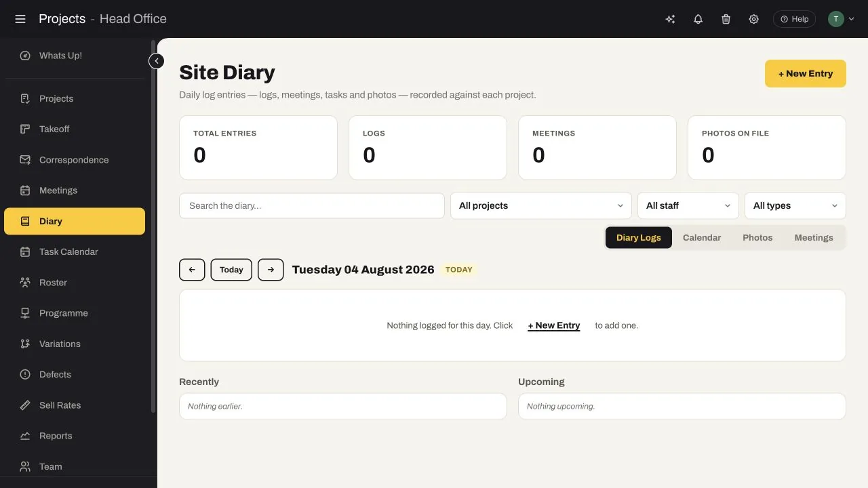Open Roster label in sidebar

click(53, 283)
